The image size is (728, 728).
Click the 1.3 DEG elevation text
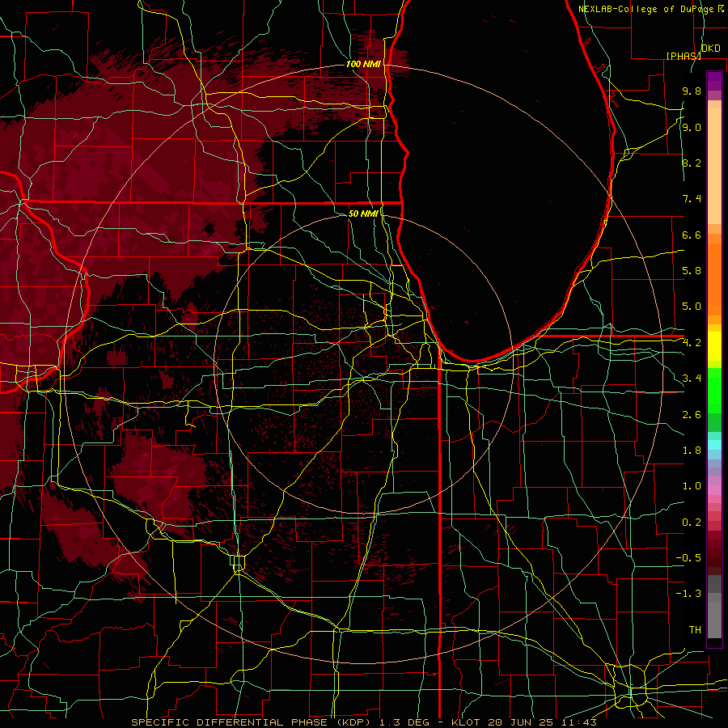click(405, 722)
